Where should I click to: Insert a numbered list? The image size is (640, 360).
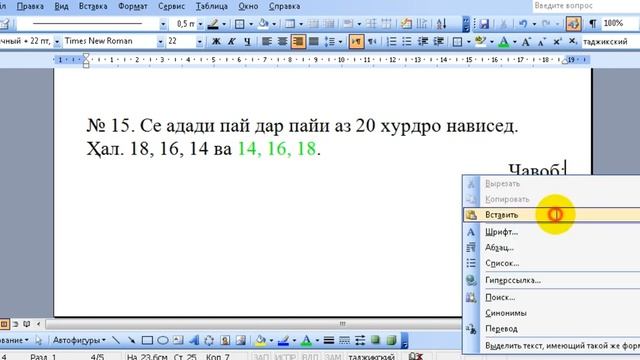(x=391, y=41)
